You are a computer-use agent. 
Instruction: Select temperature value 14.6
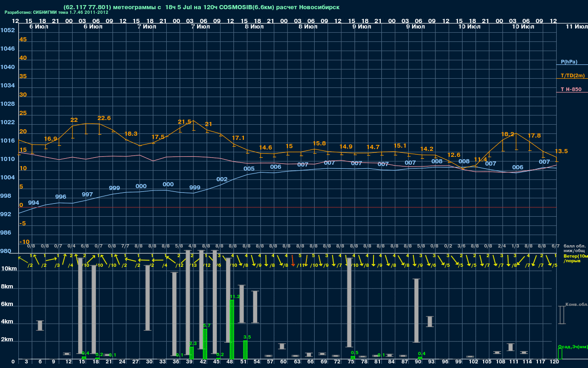(266, 148)
